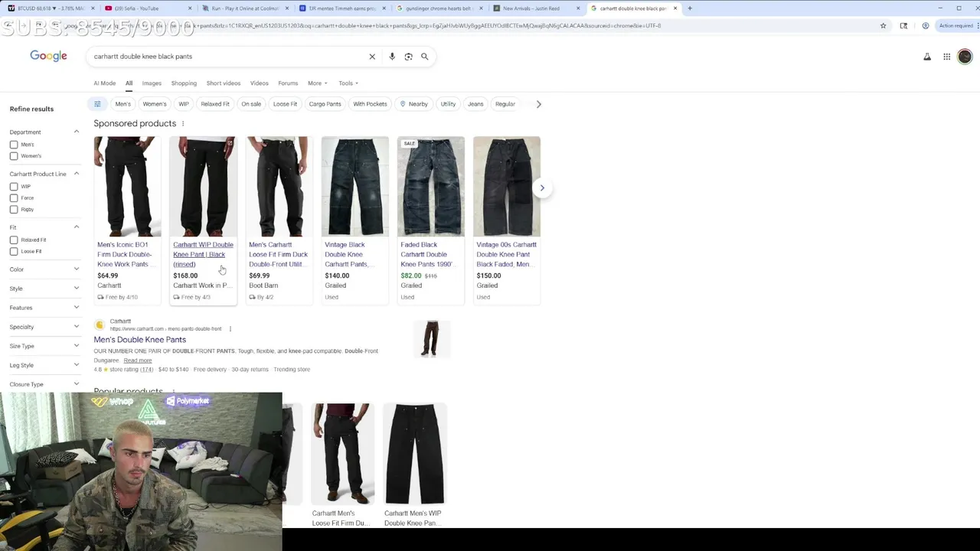Open Men's Double Knee Pants result link
Screen dimensions: 980x551
pyautogui.click(x=139, y=340)
